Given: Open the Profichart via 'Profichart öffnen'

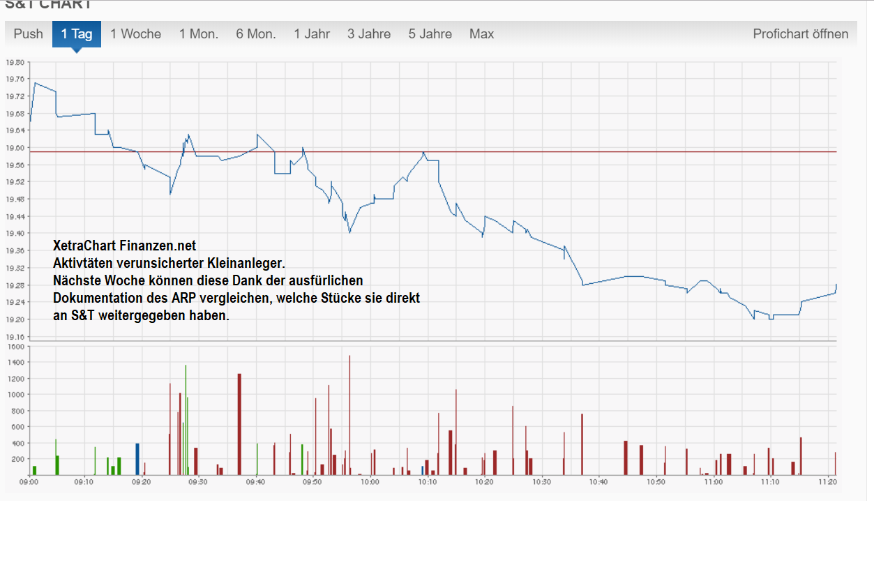Looking at the screenshot, I should tap(800, 33).
